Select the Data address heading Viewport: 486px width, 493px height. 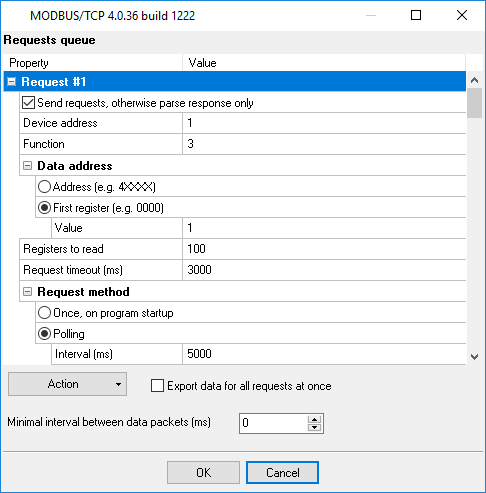tap(75, 166)
